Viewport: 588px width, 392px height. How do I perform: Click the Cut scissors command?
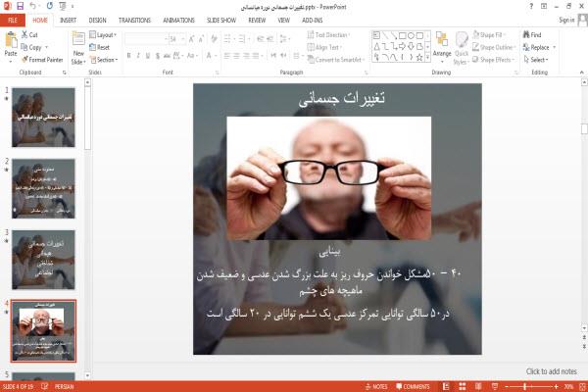coord(29,35)
